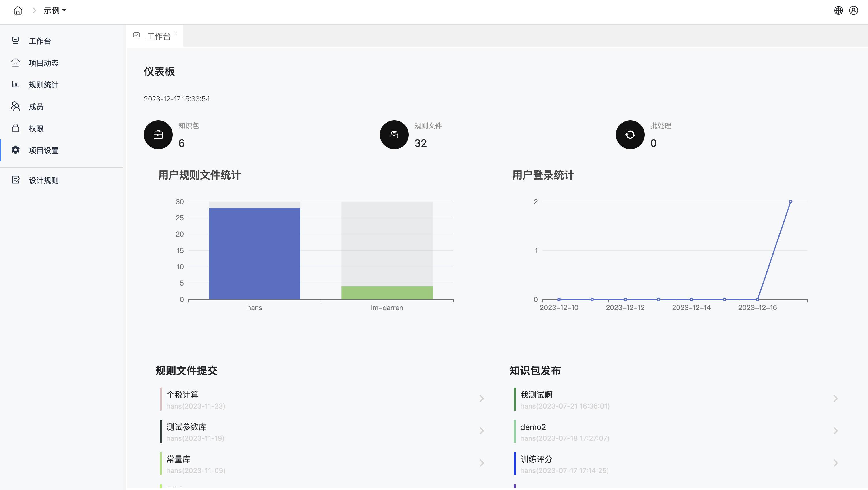Image resolution: width=868 pixels, height=490 pixels.
Task: Go to 项目动态 in sidebar
Action: pos(43,63)
